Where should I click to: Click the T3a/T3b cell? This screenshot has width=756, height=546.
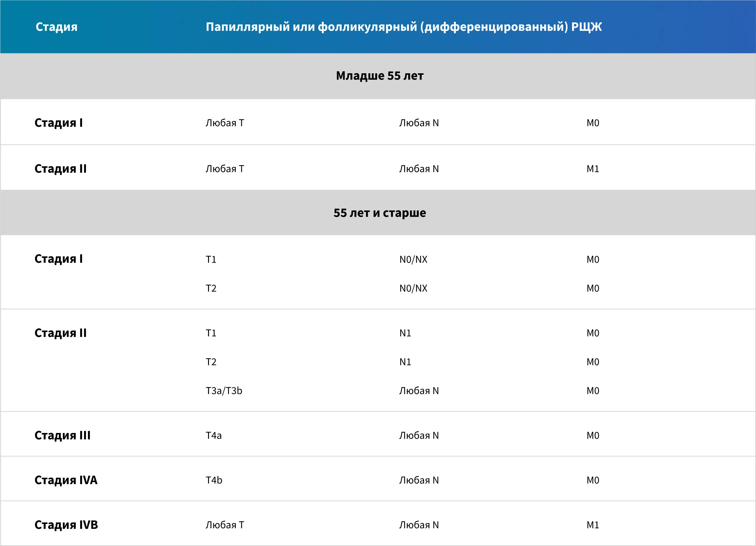[224, 390]
